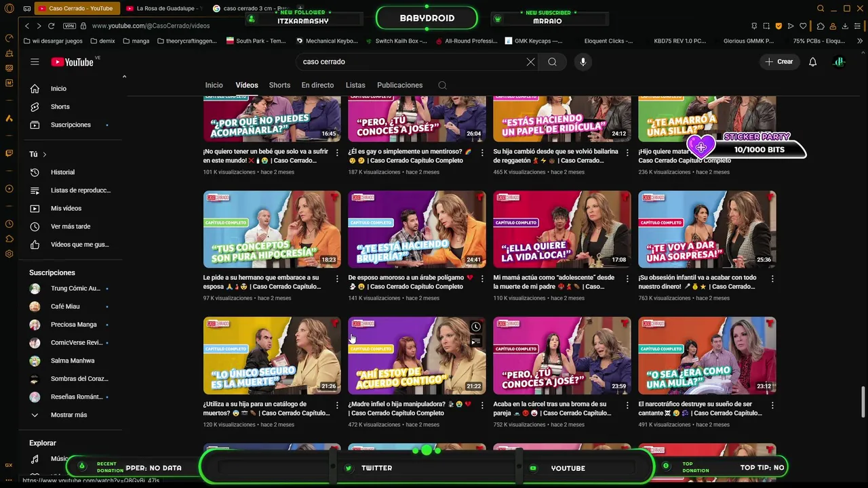Image resolution: width=868 pixels, height=488 pixels.
Task: Open Ver más tarde in sidebar
Action: pyautogui.click(x=71, y=226)
